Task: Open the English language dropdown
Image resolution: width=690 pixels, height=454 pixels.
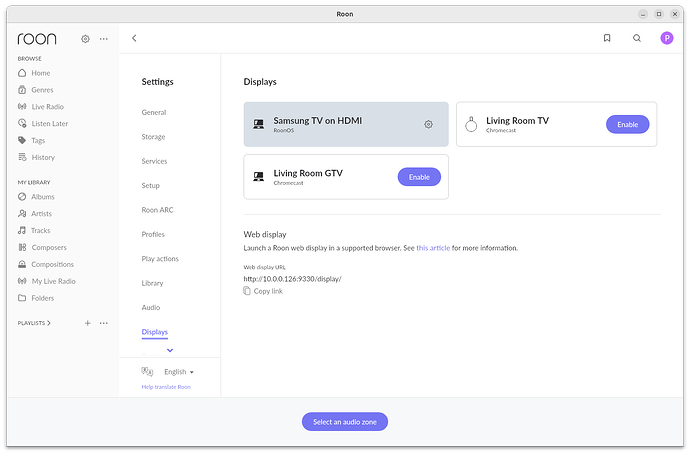Action: pos(179,372)
